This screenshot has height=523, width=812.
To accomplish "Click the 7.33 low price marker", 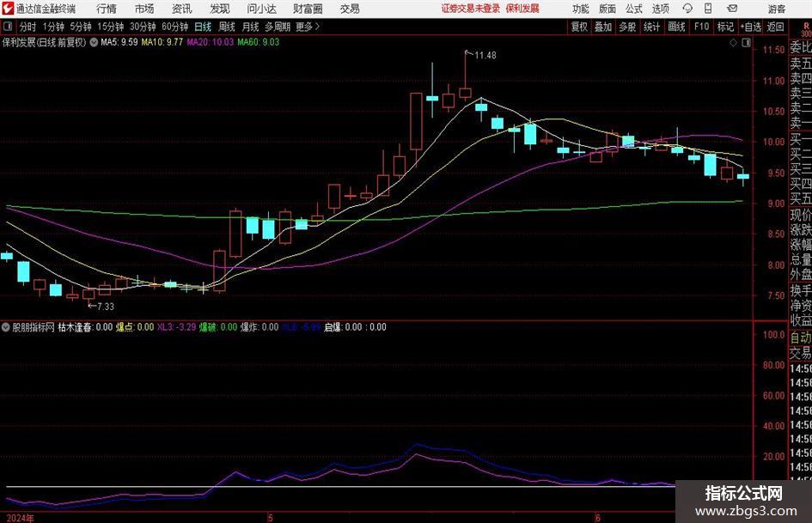I will point(105,307).
